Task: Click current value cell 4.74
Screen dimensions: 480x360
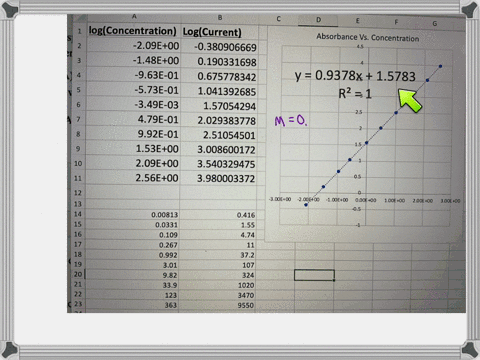Action: point(218,235)
